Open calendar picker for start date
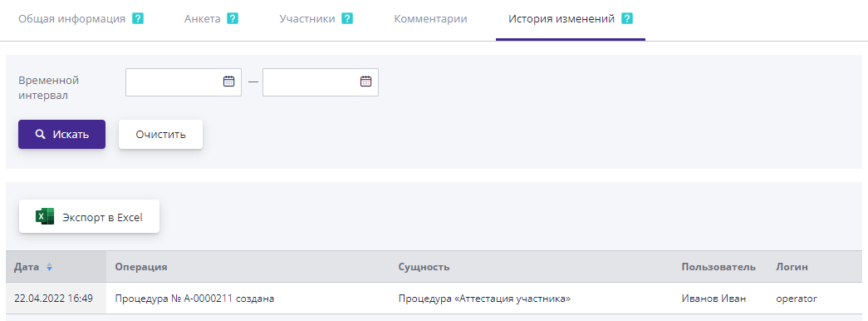The image size is (868, 321). 228,81
